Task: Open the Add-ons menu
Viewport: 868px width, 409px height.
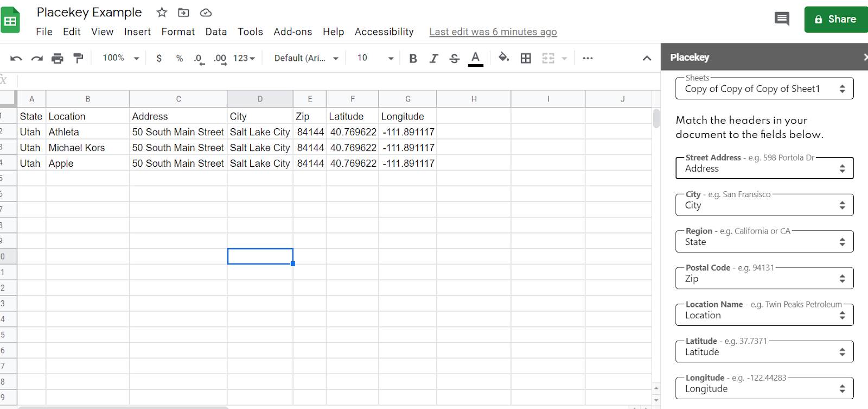Action: tap(293, 32)
